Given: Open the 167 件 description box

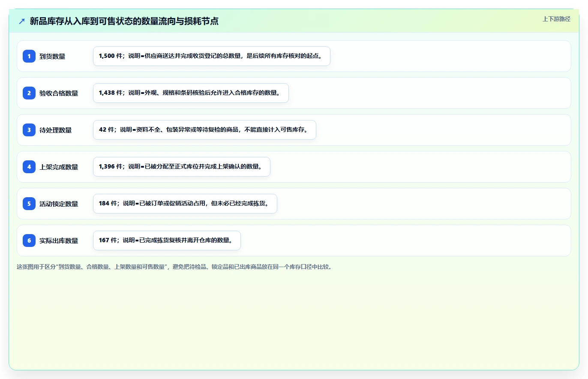Looking at the screenshot, I should click(x=167, y=241).
